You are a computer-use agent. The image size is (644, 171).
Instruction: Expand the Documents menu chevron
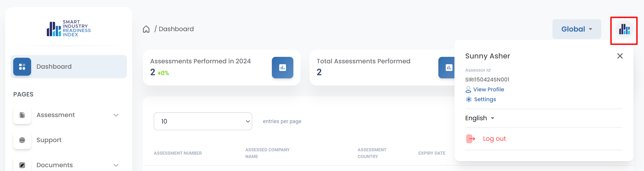116,165
